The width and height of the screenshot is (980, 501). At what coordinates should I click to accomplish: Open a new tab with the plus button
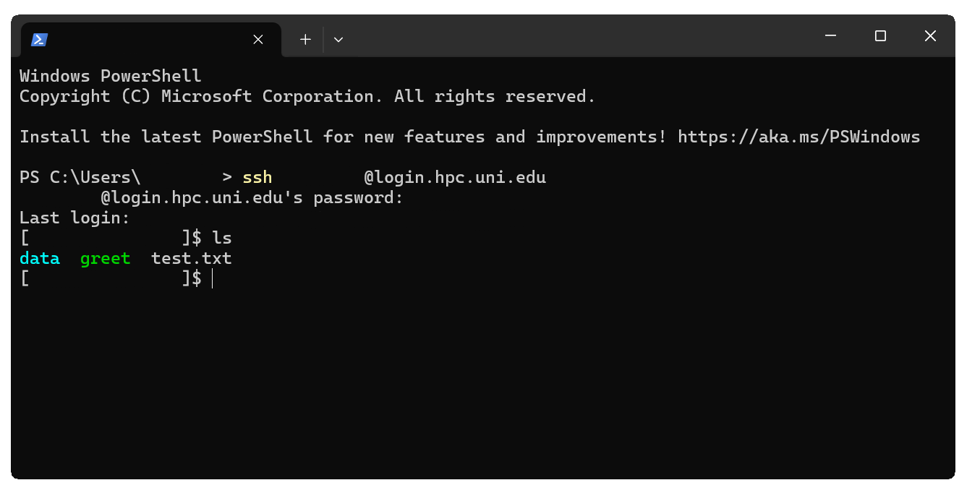[x=305, y=40]
